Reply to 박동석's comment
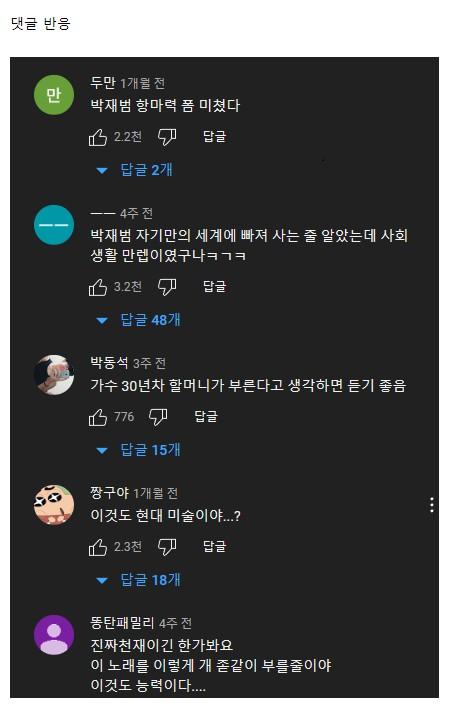The image size is (451, 713). pyautogui.click(x=206, y=417)
